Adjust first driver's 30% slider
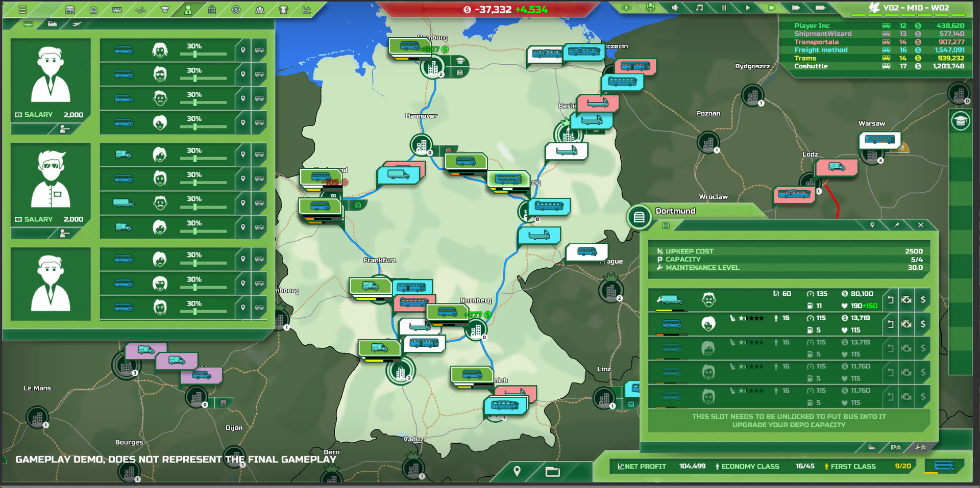This screenshot has height=488, width=980. coord(195,54)
